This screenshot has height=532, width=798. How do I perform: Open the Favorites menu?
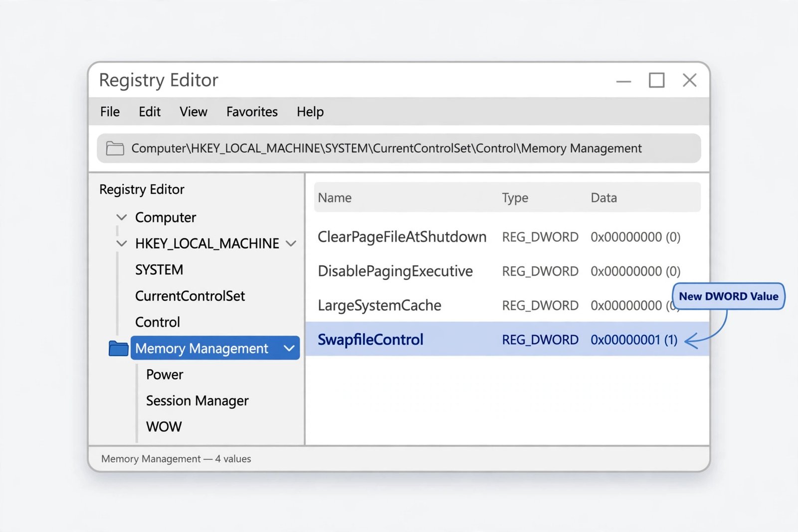(x=252, y=112)
